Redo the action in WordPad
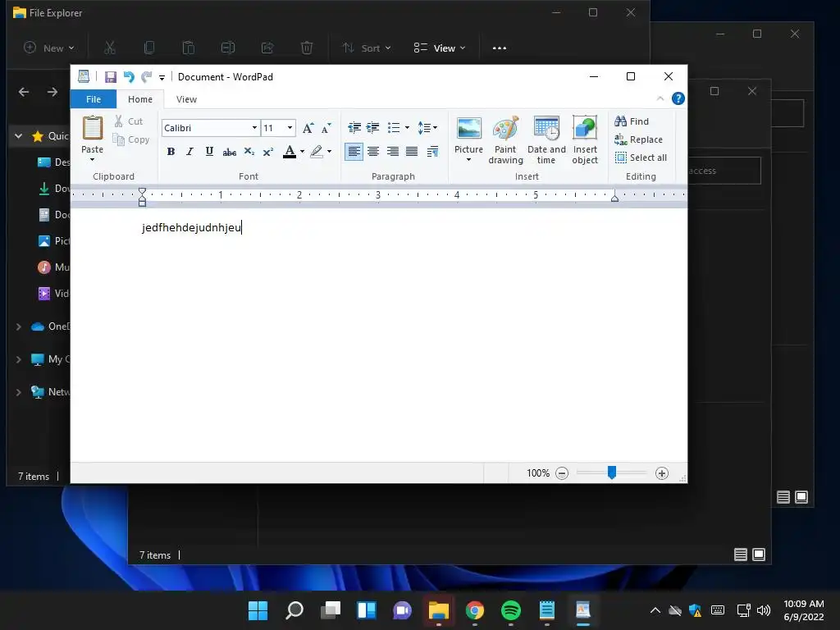The height and width of the screenshot is (630, 840). pos(146,76)
